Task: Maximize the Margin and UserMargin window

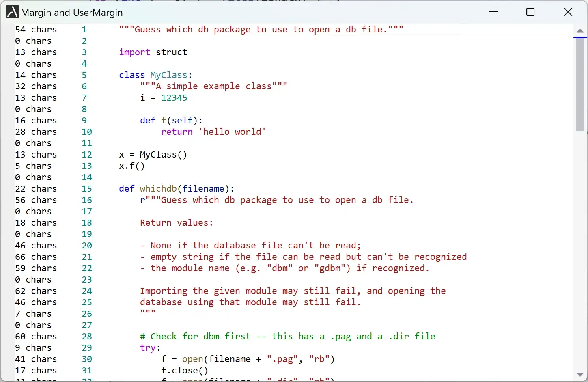Action: tap(530, 12)
